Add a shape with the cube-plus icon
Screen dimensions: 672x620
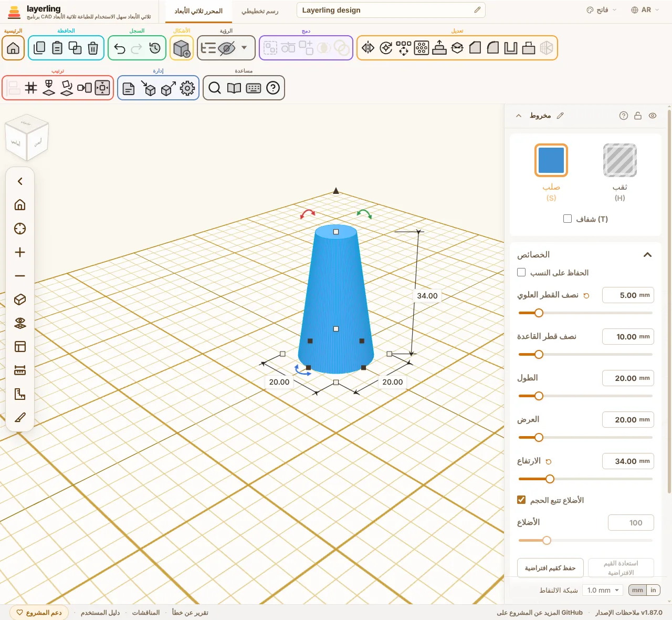point(182,48)
